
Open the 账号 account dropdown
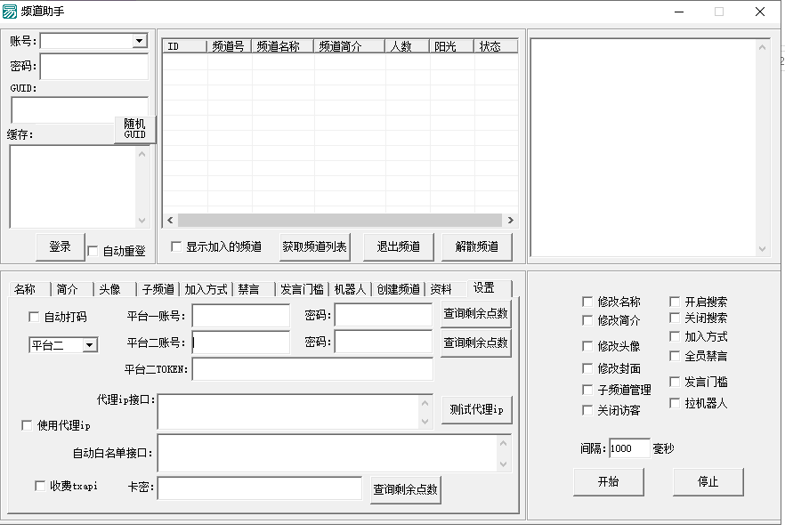[x=139, y=41]
